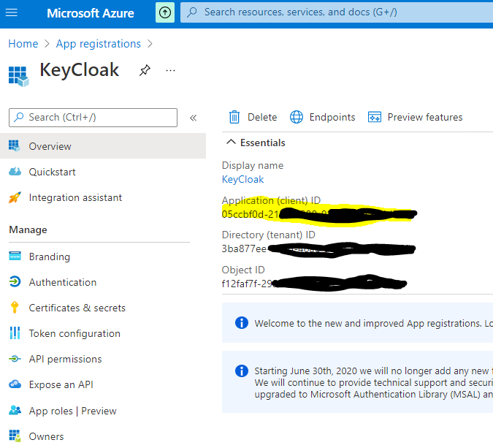
Task: Open Expose an API
Action: [61, 384]
